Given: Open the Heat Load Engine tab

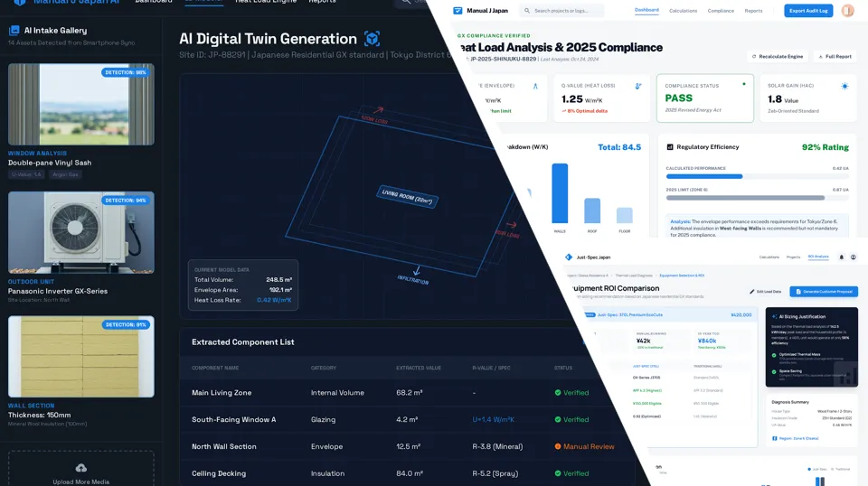Looking at the screenshot, I should (265, 1).
